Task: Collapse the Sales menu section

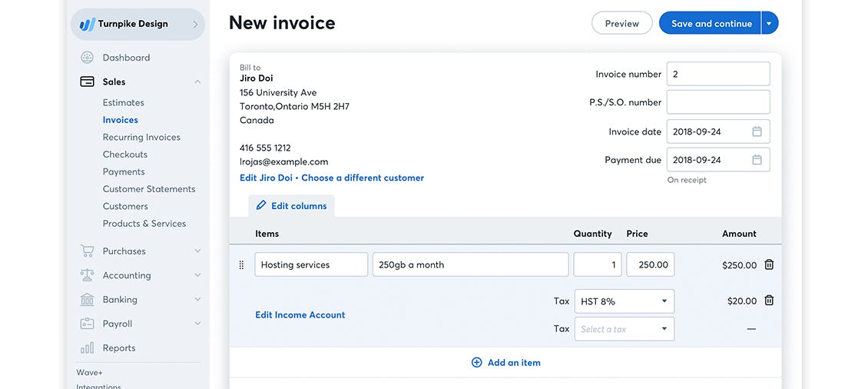Action: click(x=197, y=81)
